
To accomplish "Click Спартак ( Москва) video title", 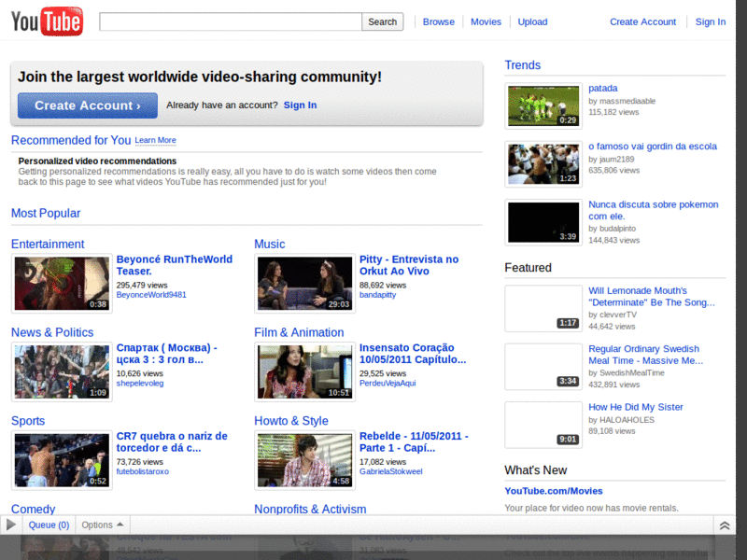I will [167, 354].
